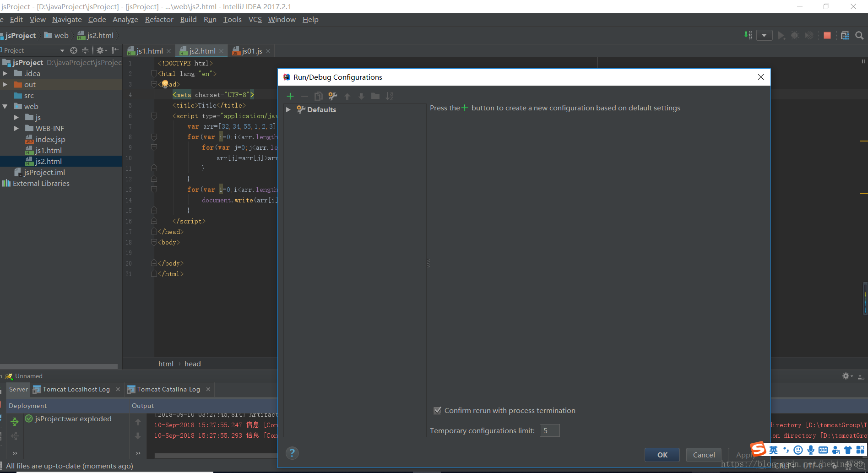Open edit defaults wrench icon in dialog
Image resolution: width=868 pixels, height=473 pixels.
pyautogui.click(x=333, y=96)
